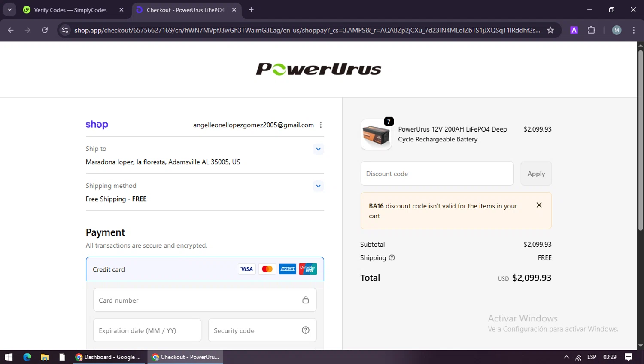
Task: Reload the checkout page
Action: click(x=45, y=30)
